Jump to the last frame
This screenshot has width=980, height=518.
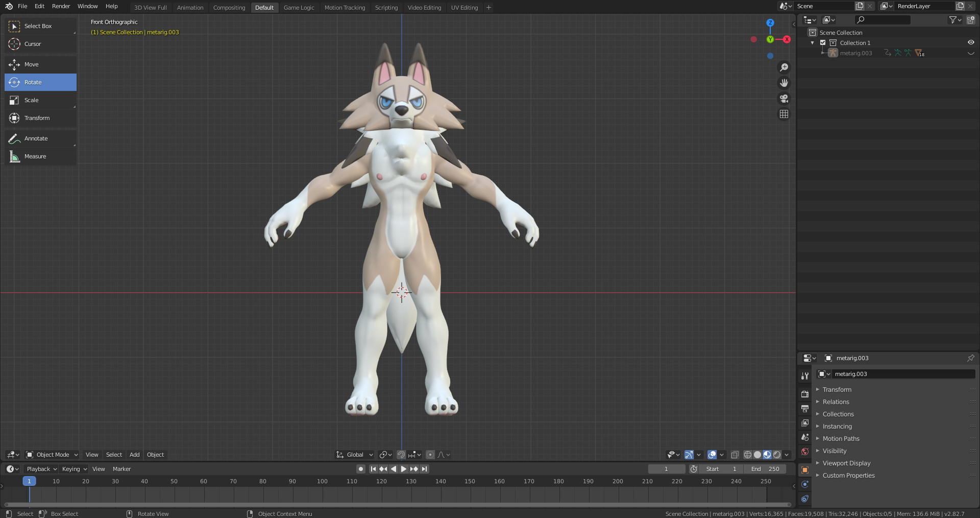coord(424,469)
